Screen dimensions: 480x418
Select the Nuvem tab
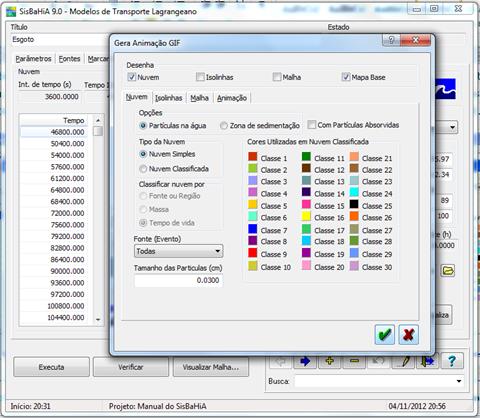(x=136, y=97)
